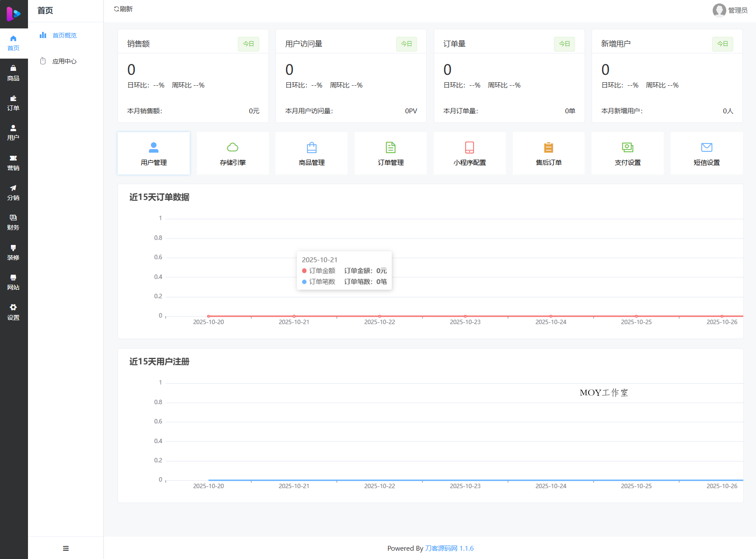756x559 pixels.
Task: Expand the 商品 section in sidebar
Action: click(13, 73)
